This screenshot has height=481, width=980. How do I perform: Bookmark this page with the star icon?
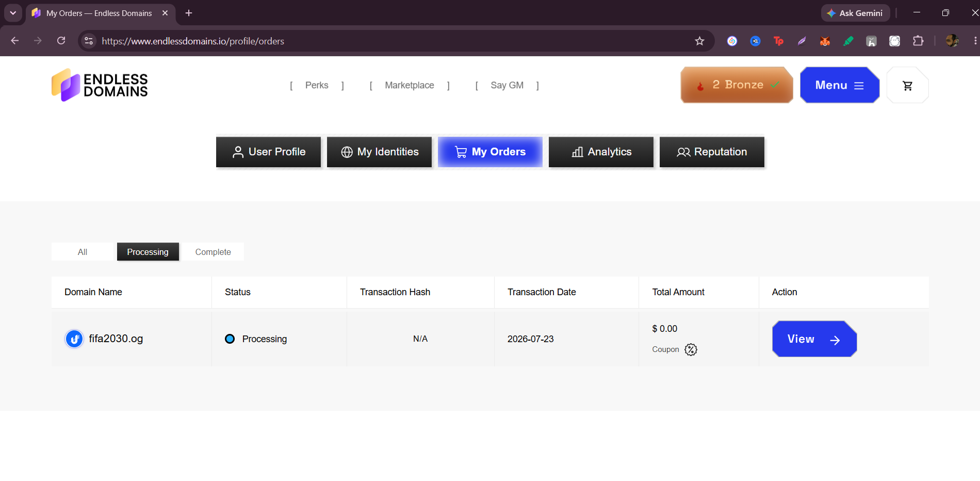(699, 41)
